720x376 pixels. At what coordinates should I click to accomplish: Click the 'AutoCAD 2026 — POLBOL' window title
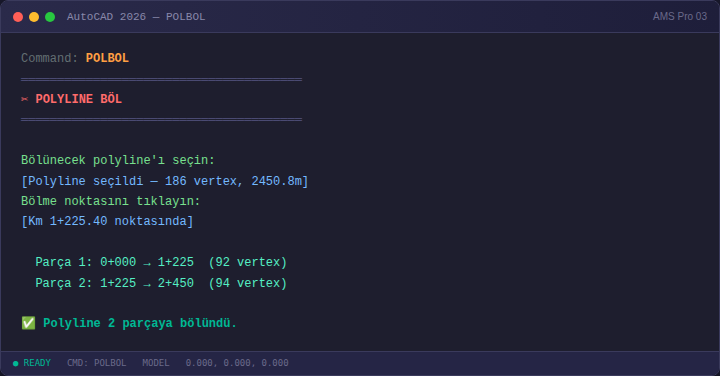[x=136, y=17]
